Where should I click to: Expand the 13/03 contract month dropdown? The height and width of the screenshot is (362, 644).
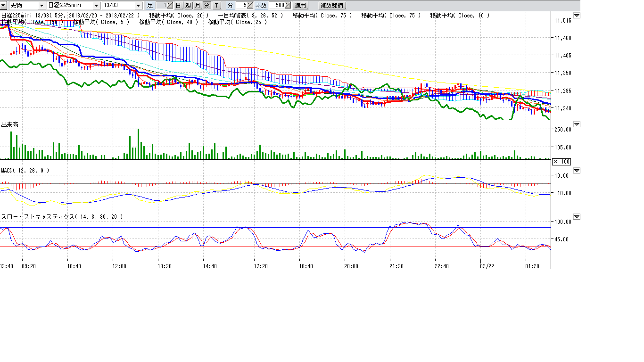tap(138, 6)
